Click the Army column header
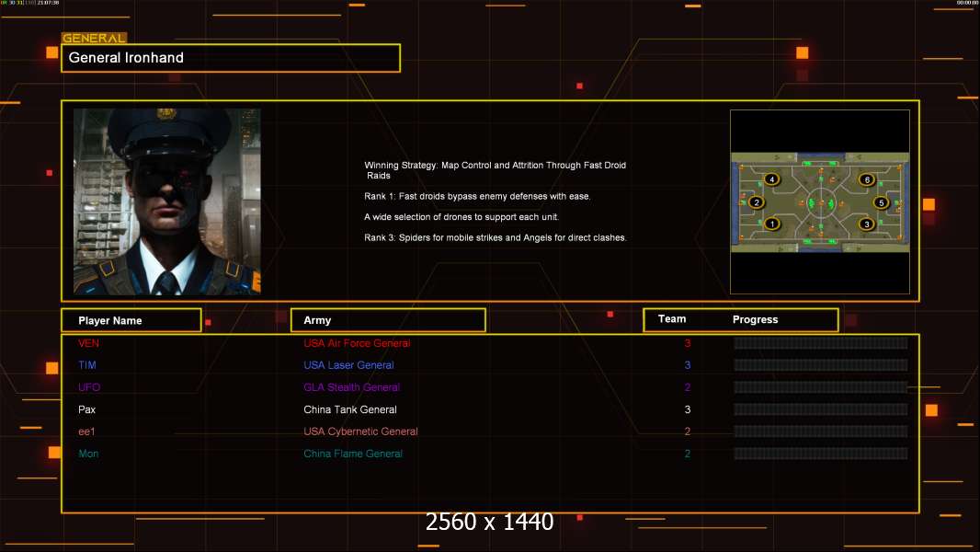This screenshot has height=552, width=980. coord(388,320)
